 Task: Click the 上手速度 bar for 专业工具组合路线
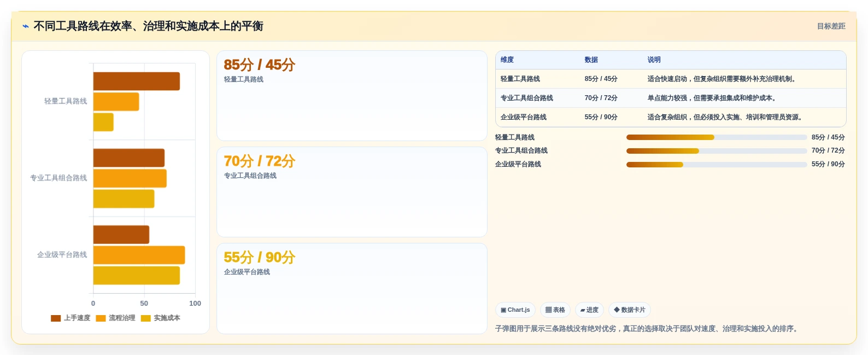tap(129, 158)
